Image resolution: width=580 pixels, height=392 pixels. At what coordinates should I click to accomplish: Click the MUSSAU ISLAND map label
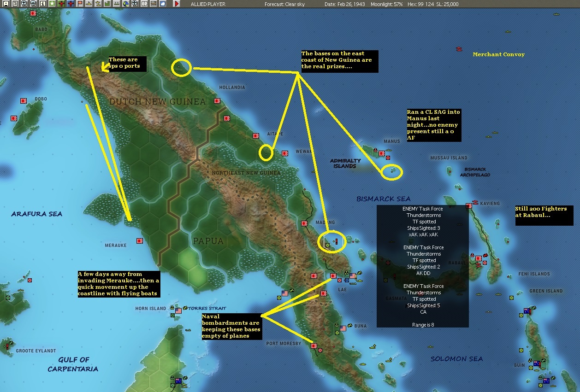(449, 158)
